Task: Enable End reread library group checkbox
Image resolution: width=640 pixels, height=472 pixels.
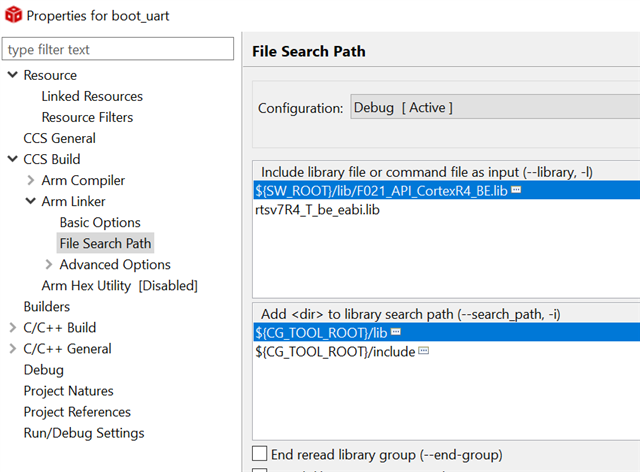Action: point(260,454)
